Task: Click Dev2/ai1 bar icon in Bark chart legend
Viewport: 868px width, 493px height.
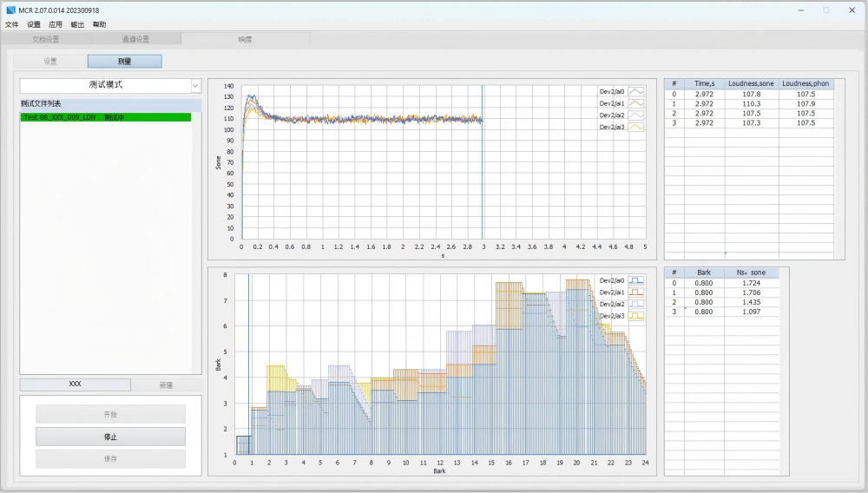Action: point(636,293)
